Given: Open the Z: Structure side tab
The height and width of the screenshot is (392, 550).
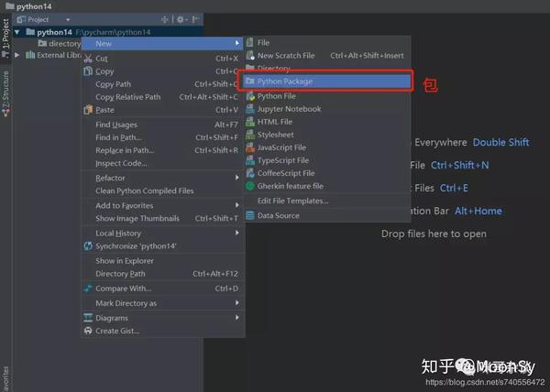Looking at the screenshot, I should (x=5, y=93).
